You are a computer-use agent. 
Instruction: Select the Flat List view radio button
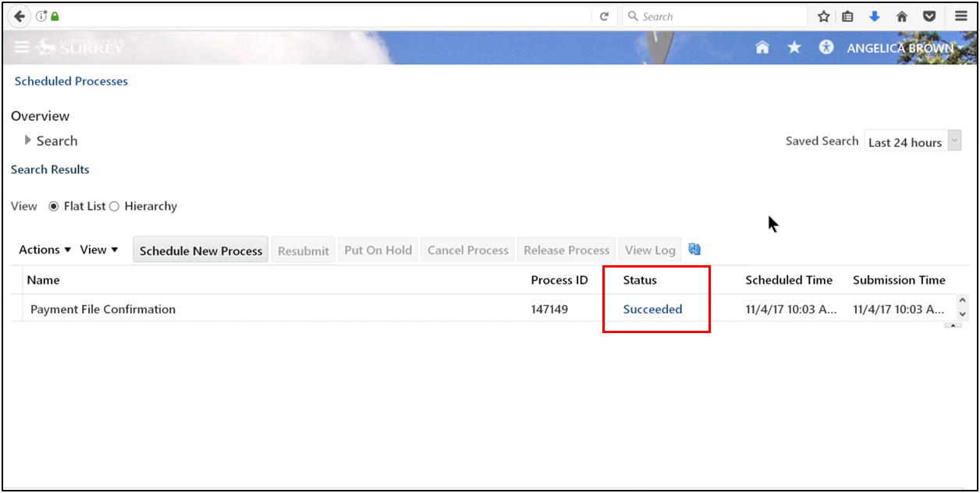(53, 206)
